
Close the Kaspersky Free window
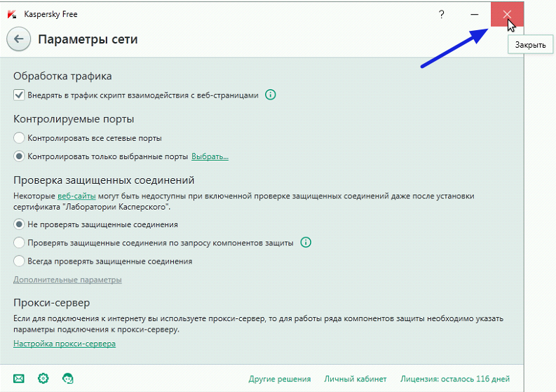pyautogui.click(x=507, y=14)
